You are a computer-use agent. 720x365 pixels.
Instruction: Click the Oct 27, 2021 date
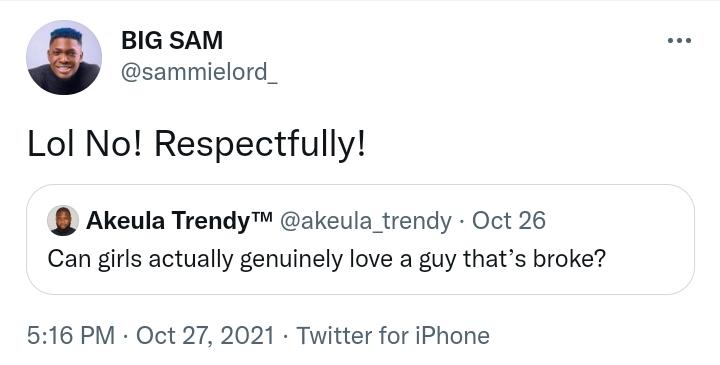pyautogui.click(x=205, y=336)
